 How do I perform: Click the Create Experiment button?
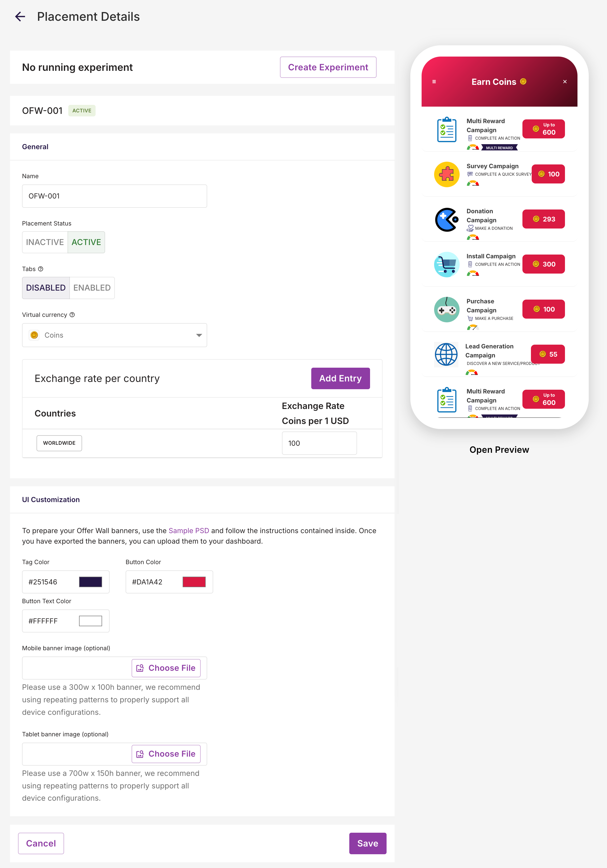(x=328, y=67)
